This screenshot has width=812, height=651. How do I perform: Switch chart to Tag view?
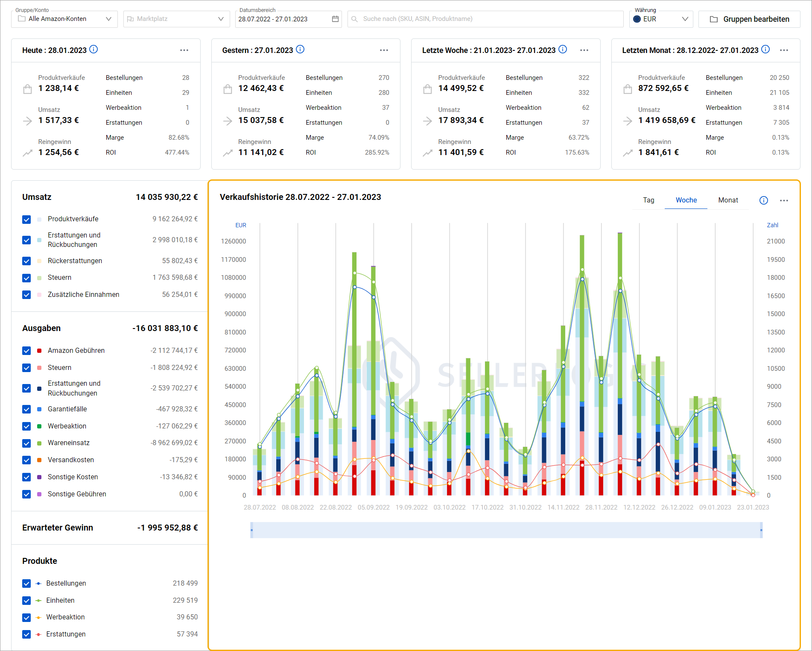click(x=648, y=200)
